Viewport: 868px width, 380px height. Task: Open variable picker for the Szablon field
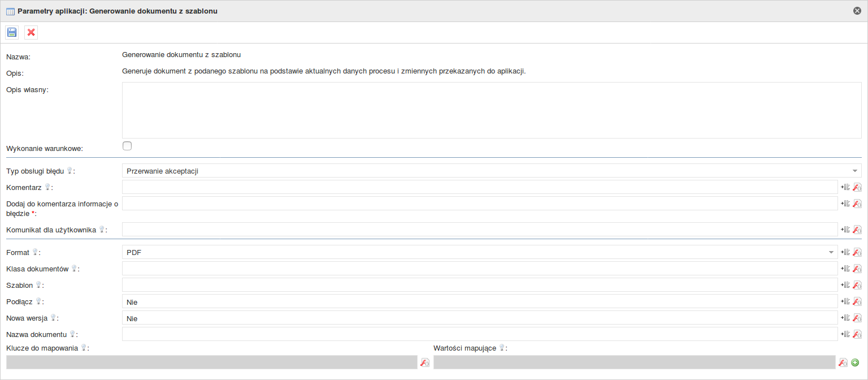click(x=845, y=285)
